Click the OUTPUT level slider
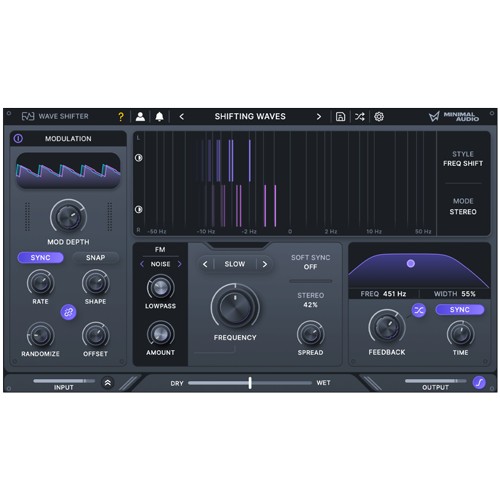500x500 pixels. tap(436, 381)
